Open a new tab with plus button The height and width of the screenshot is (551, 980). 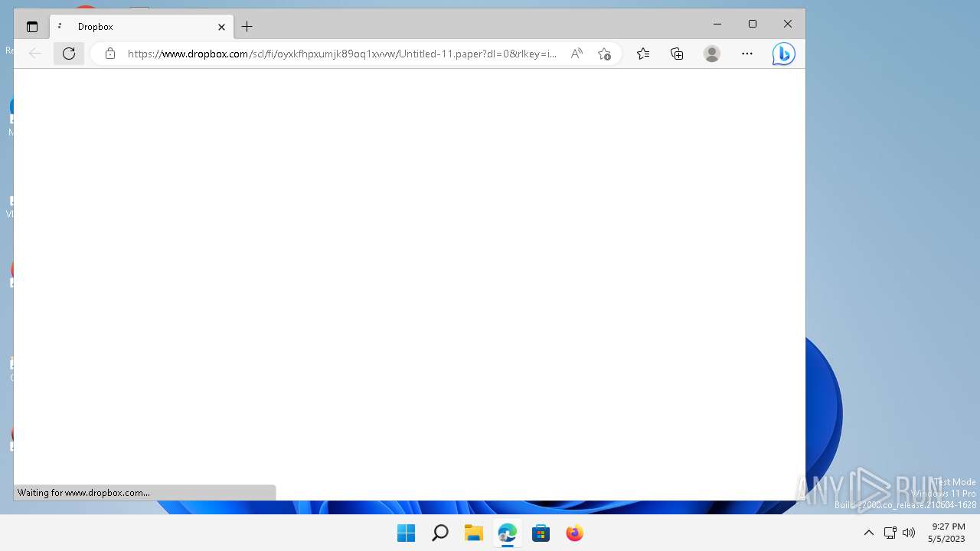pyautogui.click(x=247, y=27)
